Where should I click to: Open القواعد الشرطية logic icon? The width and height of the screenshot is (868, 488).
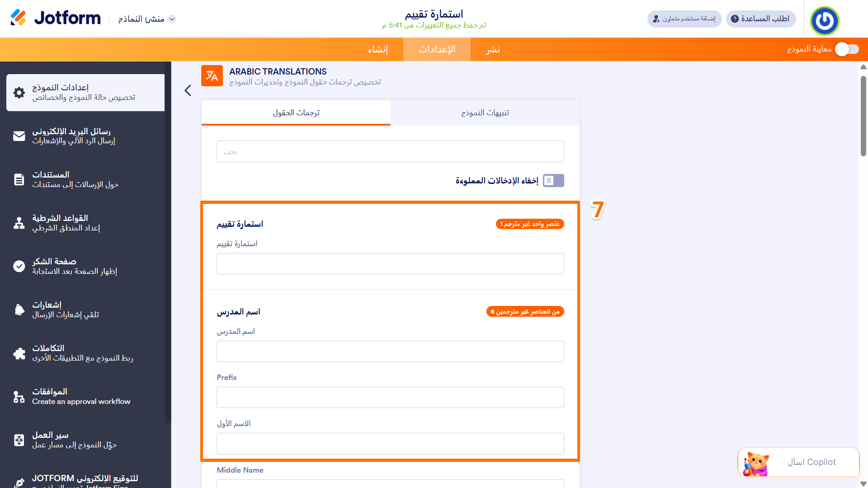click(x=19, y=223)
